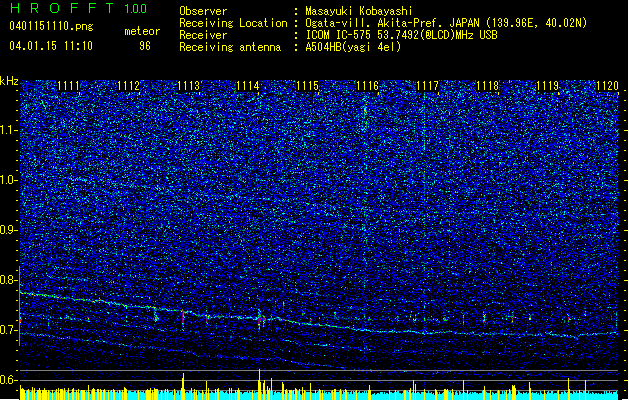Screen dimensions: 629x400
Task: Click the 'Receiver' field label
Action: (203, 35)
